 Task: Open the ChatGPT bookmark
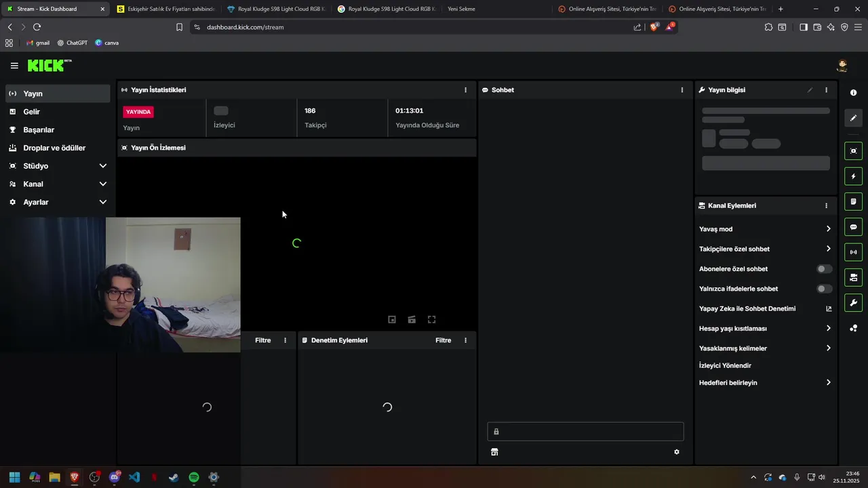tap(72, 43)
